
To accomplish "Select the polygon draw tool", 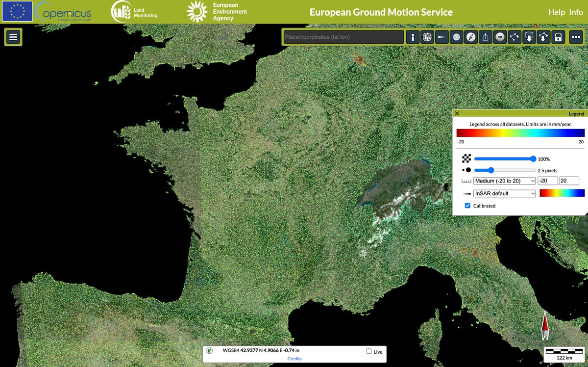I will click(514, 37).
